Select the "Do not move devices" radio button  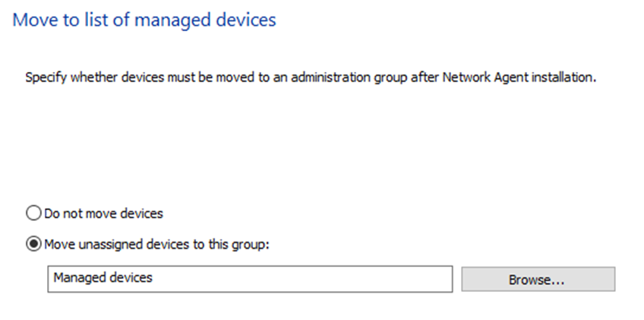click(x=34, y=214)
